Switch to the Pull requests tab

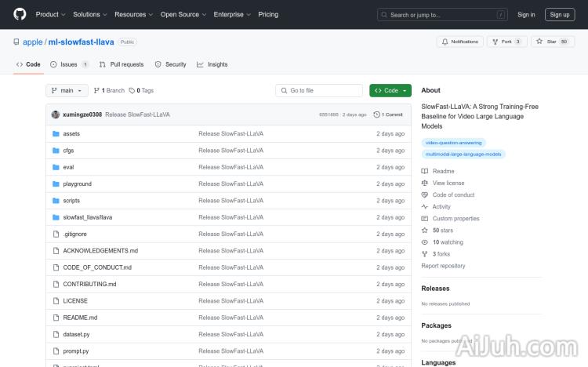(x=122, y=64)
